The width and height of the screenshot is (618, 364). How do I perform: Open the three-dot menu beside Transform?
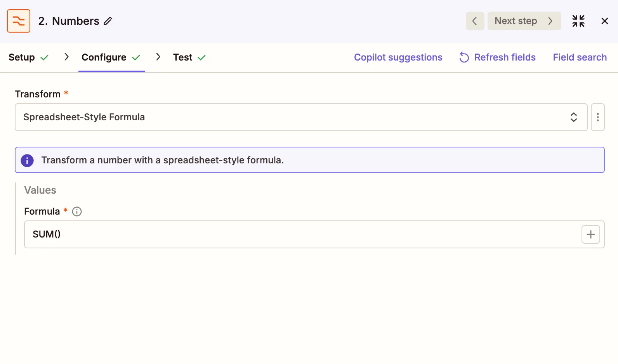597,117
